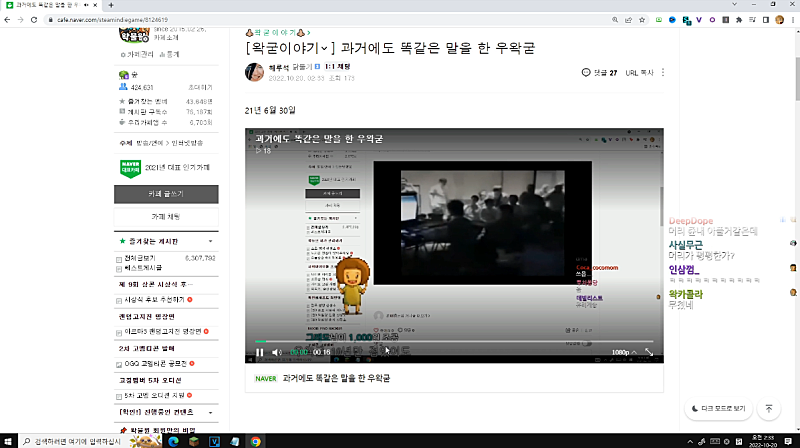Open Chrome from the taskbar
The height and width of the screenshot is (448, 800).
click(256, 441)
